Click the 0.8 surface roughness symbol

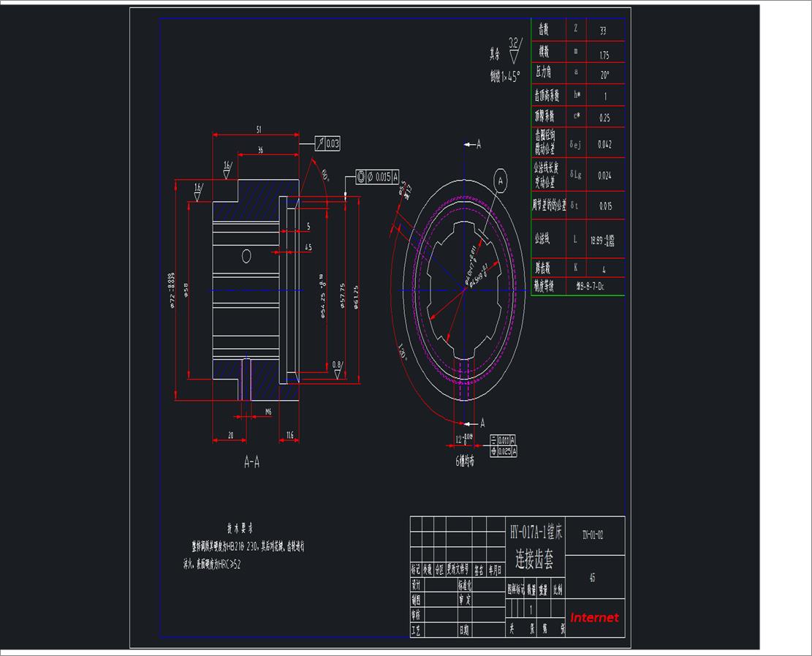pyautogui.click(x=337, y=369)
